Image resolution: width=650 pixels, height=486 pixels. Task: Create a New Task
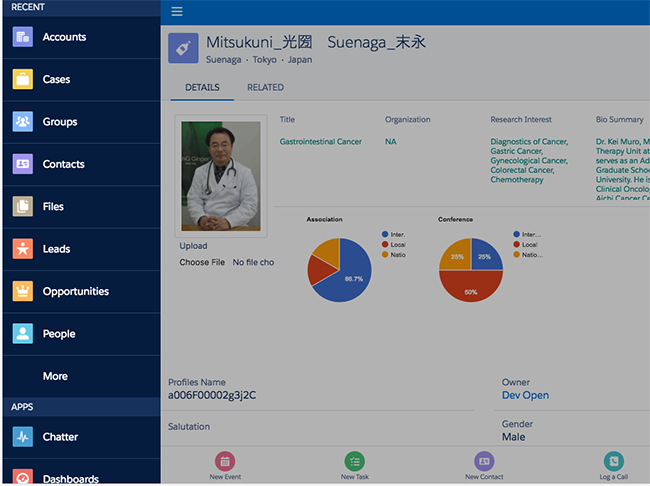[355, 466]
